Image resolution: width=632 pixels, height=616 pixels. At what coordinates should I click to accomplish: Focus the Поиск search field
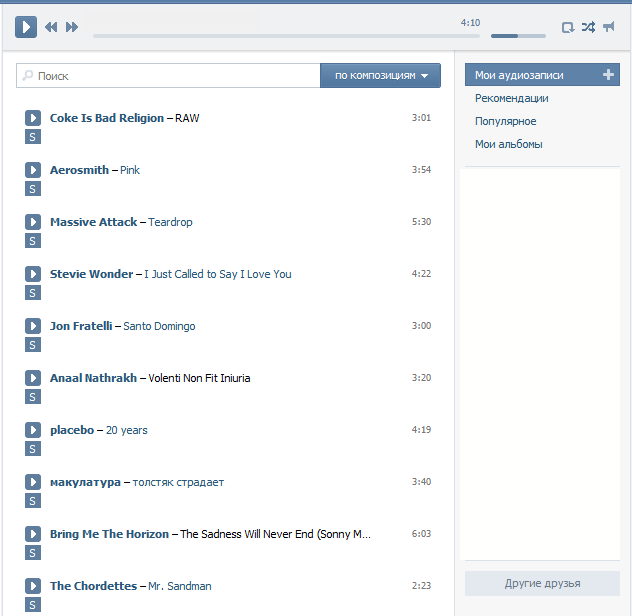pos(168,75)
